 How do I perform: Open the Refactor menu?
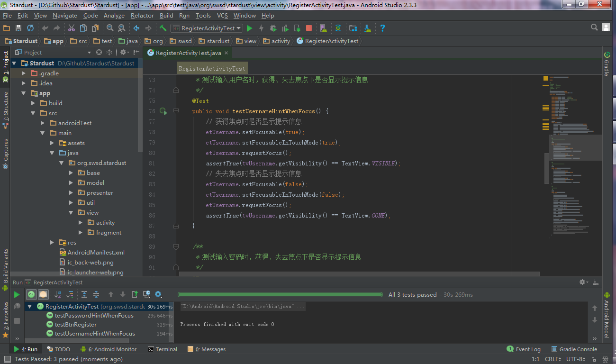142,16
